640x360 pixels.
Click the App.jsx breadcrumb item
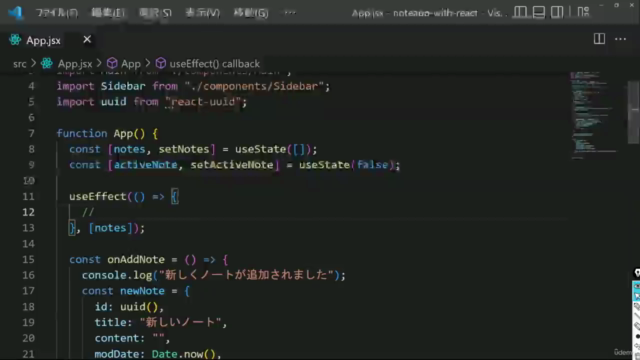75,64
